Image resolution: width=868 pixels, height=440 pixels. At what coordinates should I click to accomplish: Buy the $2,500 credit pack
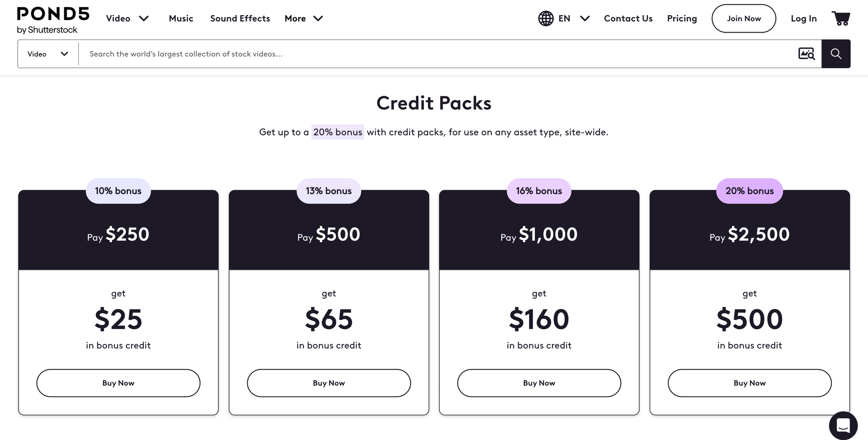point(749,383)
